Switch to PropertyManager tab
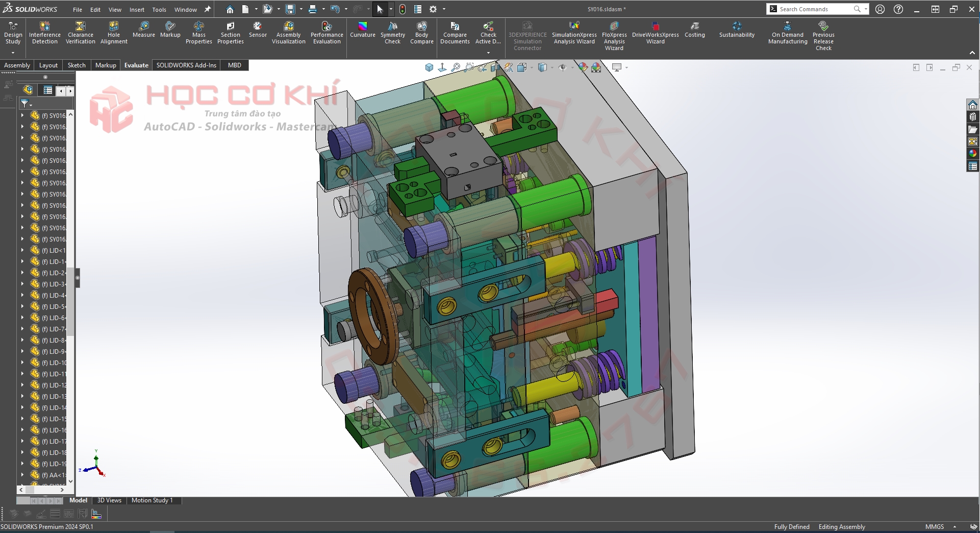The image size is (980, 533). click(48, 90)
